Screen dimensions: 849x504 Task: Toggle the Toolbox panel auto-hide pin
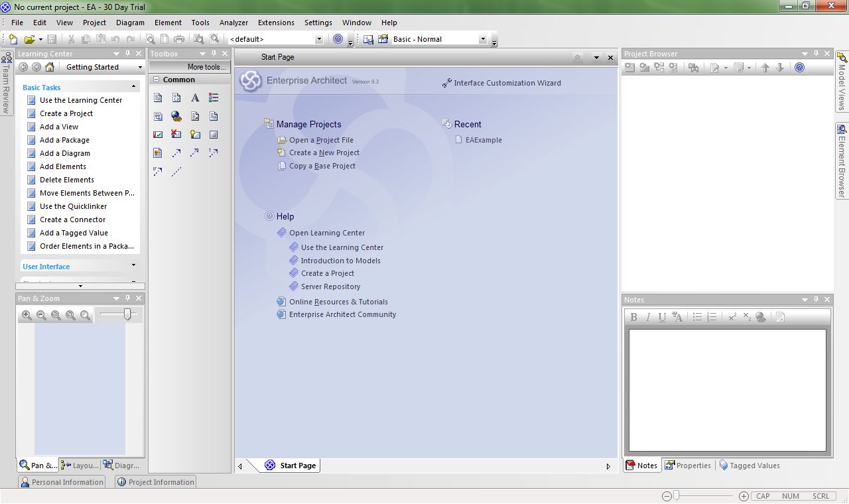click(x=214, y=54)
